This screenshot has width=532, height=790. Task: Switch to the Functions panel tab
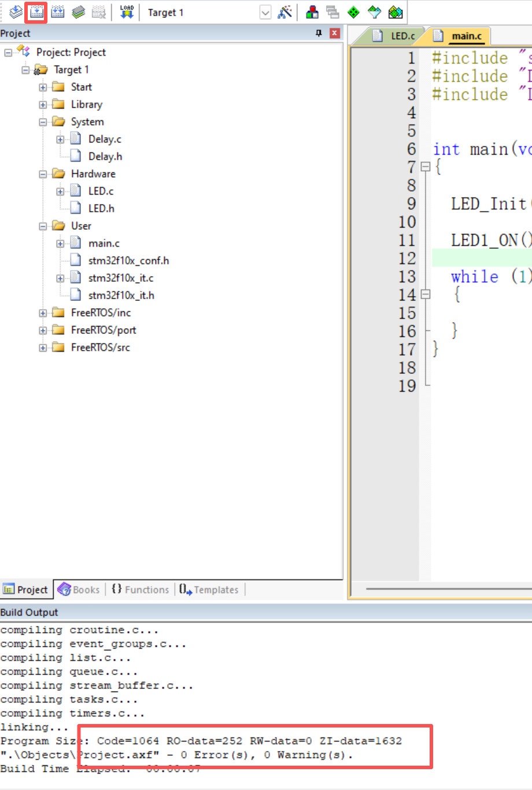coord(141,590)
